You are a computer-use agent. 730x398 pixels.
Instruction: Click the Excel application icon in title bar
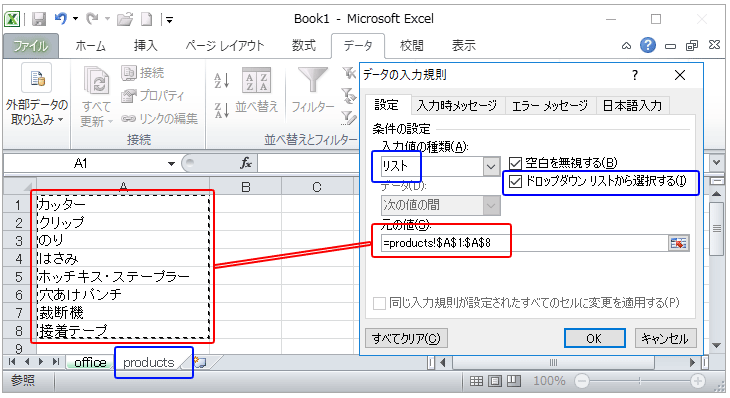[x=12, y=19]
